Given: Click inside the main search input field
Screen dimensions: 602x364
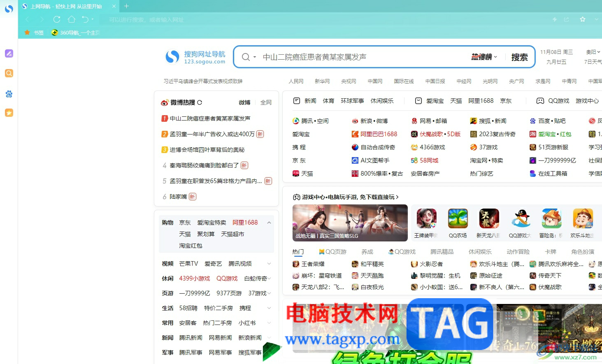Looking at the screenshot, I should click(362, 57).
